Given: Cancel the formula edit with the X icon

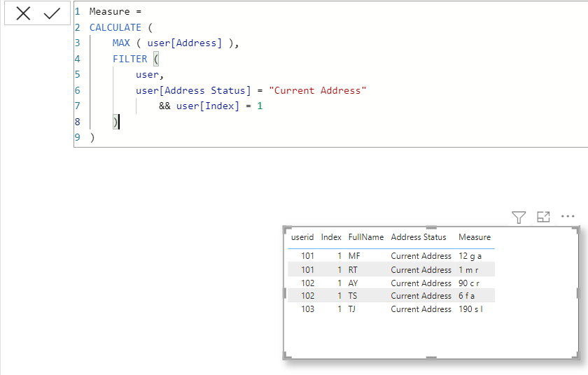Looking at the screenshot, I should [23, 14].
